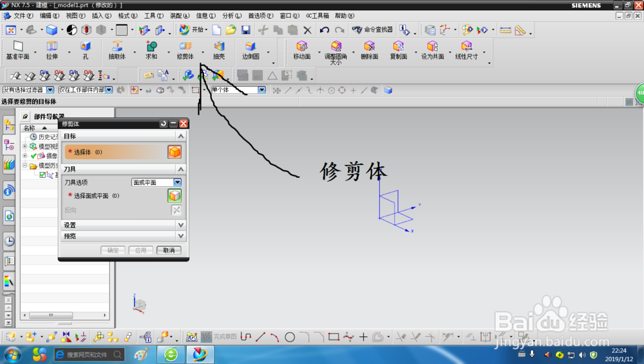Click the Reset icon in Trim Body dialog title
The height and width of the screenshot is (364, 644).
[164, 124]
